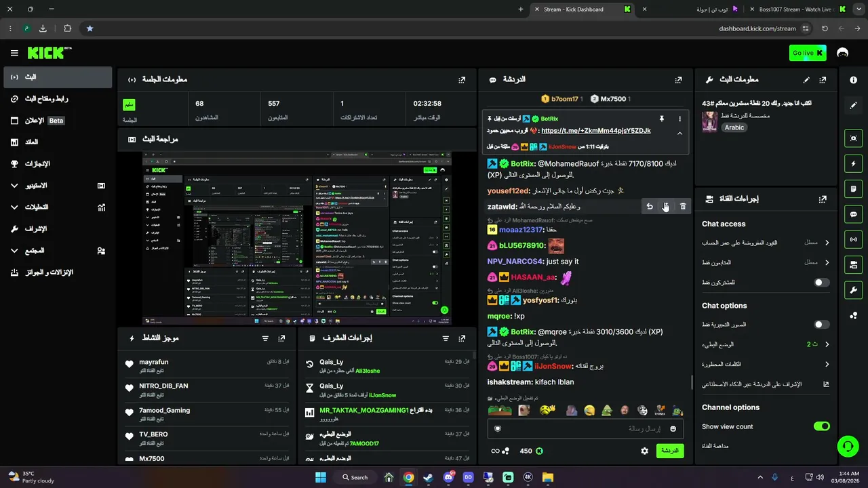Open account age restrictions setting
Screen dimensions: 868x488
click(x=766, y=242)
